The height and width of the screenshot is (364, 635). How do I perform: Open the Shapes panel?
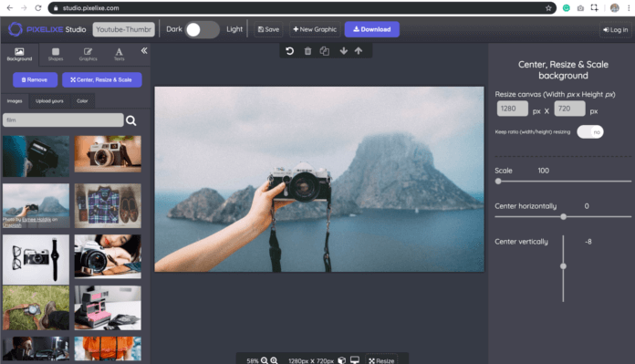(x=56, y=54)
